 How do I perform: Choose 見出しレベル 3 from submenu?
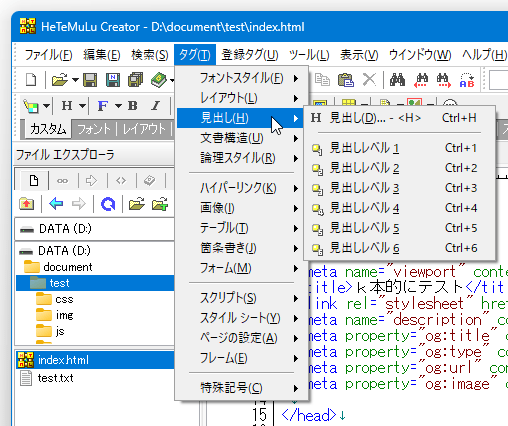pos(399,188)
